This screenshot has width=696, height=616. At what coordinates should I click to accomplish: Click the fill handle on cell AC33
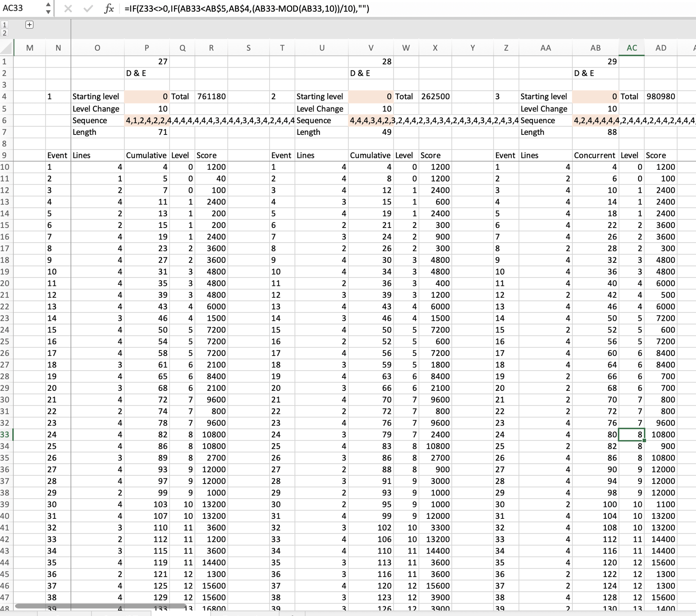pyautogui.click(x=644, y=441)
